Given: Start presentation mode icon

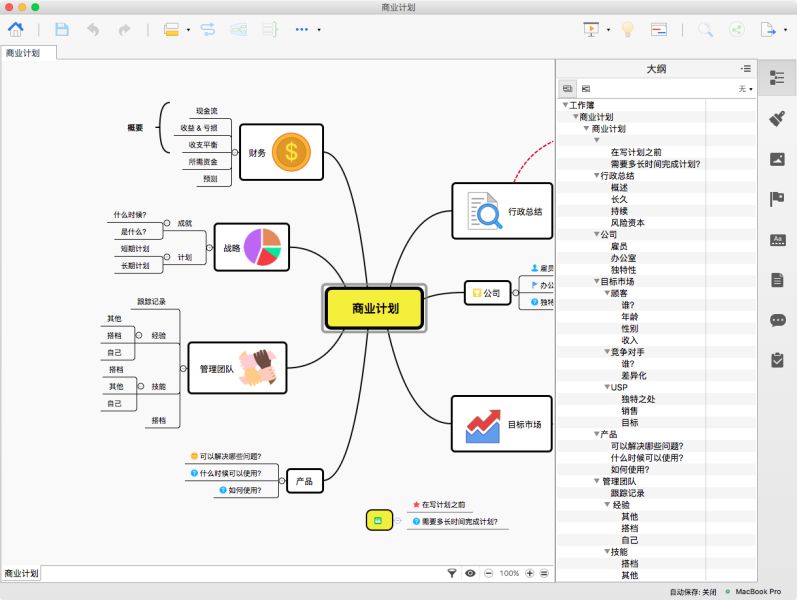Looking at the screenshot, I should (x=591, y=29).
